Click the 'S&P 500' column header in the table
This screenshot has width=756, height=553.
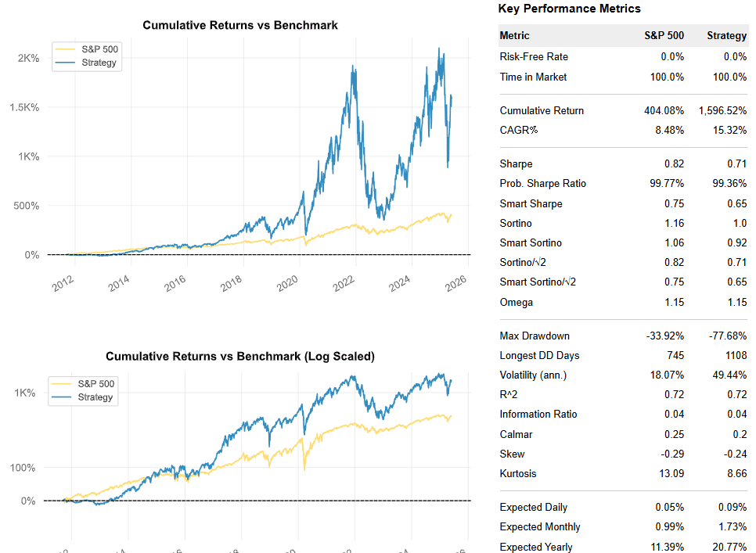[x=664, y=36]
